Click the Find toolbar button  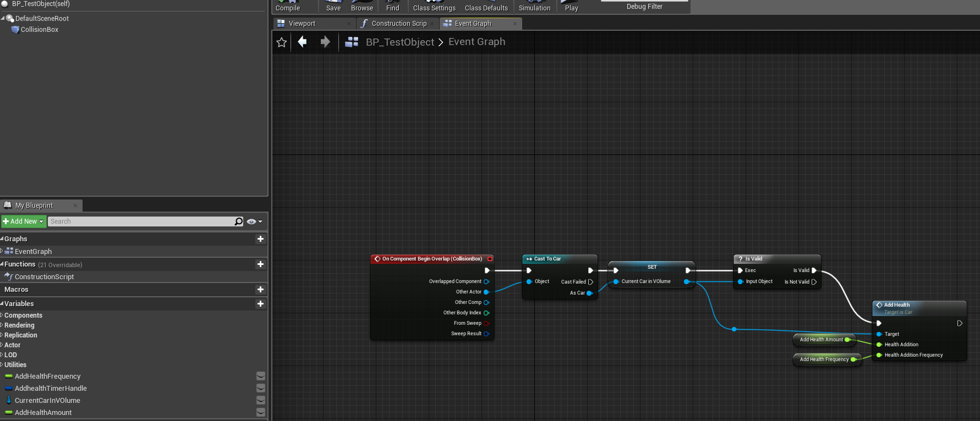pyautogui.click(x=393, y=6)
